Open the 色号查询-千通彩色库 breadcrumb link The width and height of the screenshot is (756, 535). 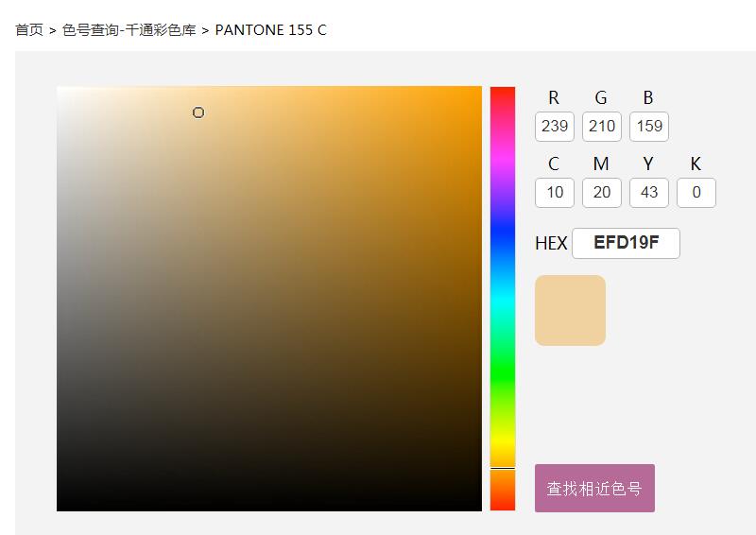tap(129, 30)
